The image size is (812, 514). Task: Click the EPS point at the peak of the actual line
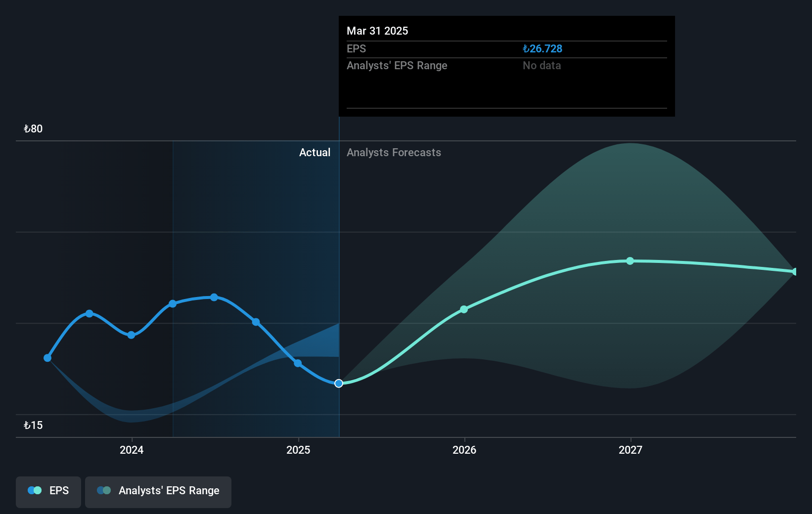click(214, 297)
